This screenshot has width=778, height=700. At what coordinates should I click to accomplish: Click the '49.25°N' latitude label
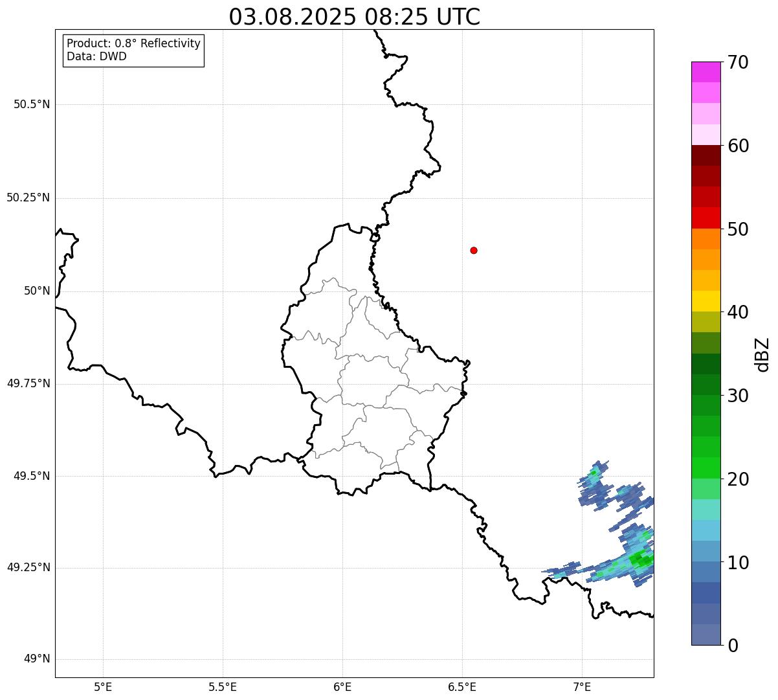(28, 567)
